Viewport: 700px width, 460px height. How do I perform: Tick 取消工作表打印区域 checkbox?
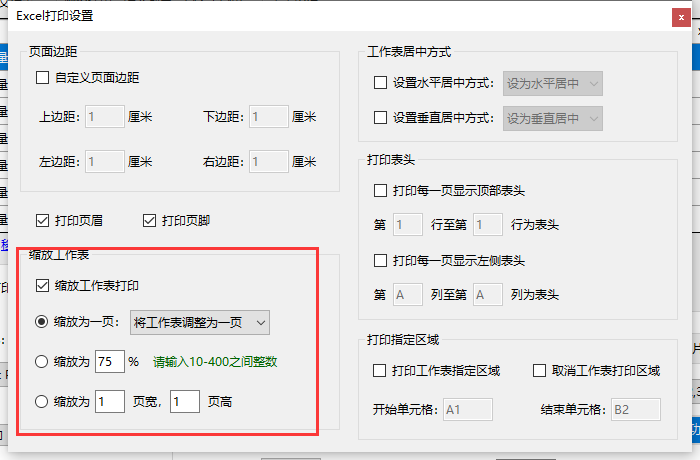539,370
